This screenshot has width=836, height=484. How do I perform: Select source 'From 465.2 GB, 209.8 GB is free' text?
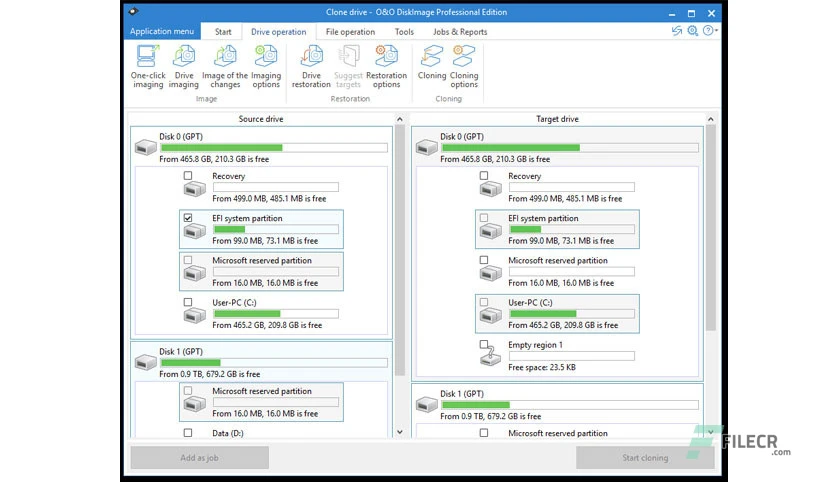tap(267, 325)
